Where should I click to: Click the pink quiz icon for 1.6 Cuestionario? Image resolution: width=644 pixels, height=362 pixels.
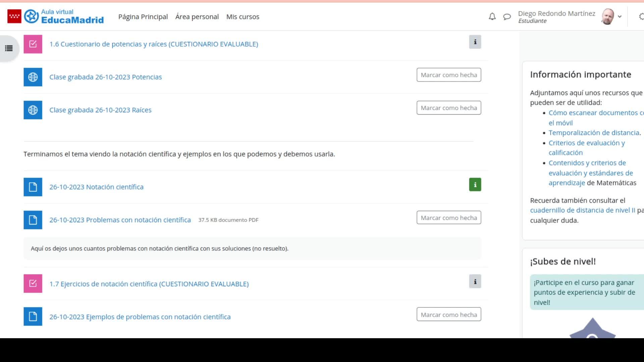(x=33, y=44)
